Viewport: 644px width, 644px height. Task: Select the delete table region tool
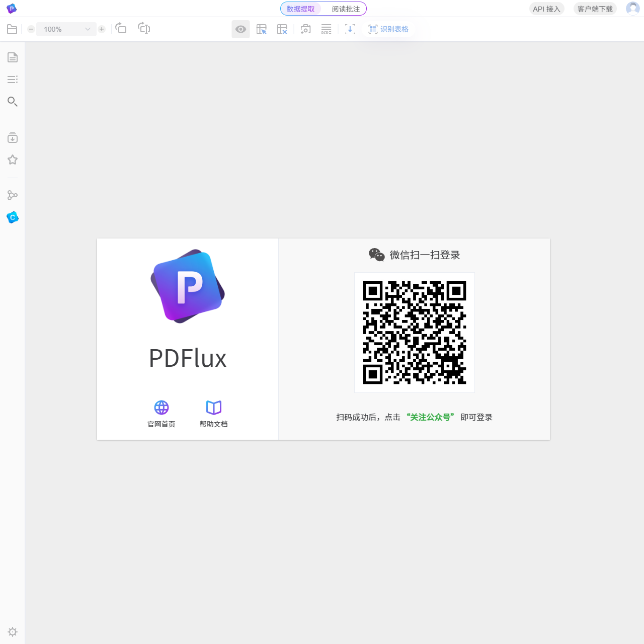pyautogui.click(x=282, y=29)
